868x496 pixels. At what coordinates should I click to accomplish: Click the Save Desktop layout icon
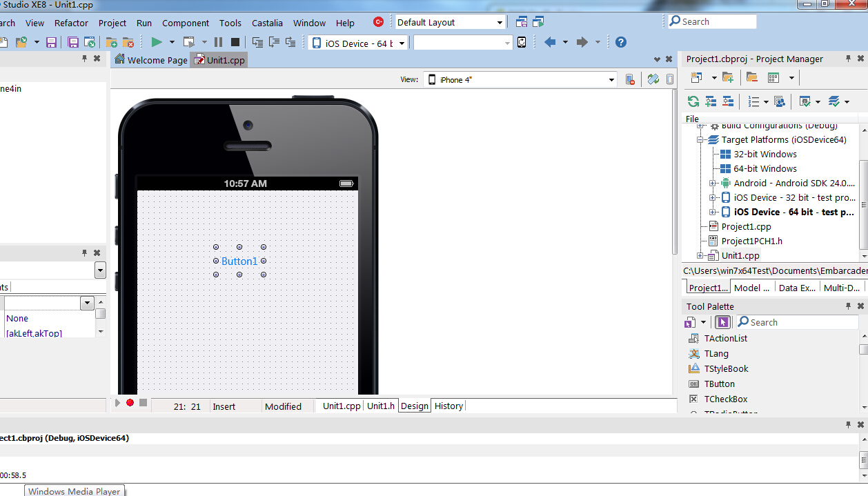click(522, 22)
